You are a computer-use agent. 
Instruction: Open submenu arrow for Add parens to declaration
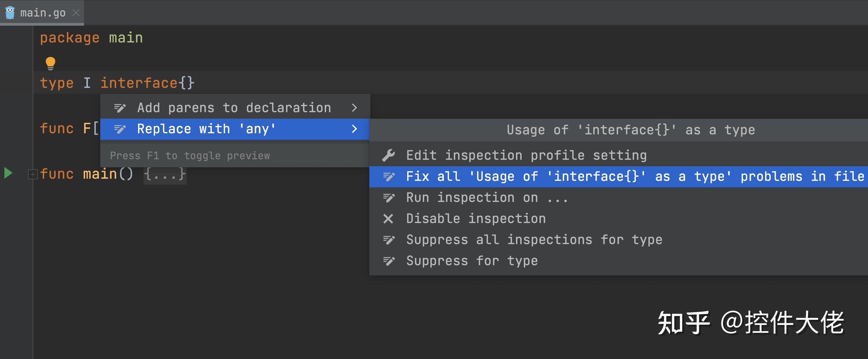(x=354, y=108)
